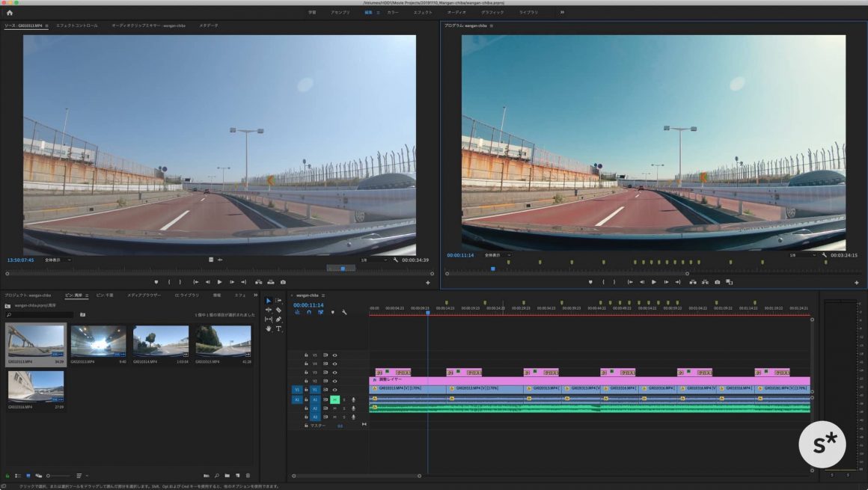Open timeline display settings wrench
This screenshot has height=490, width=868.
tap(344, 312)
